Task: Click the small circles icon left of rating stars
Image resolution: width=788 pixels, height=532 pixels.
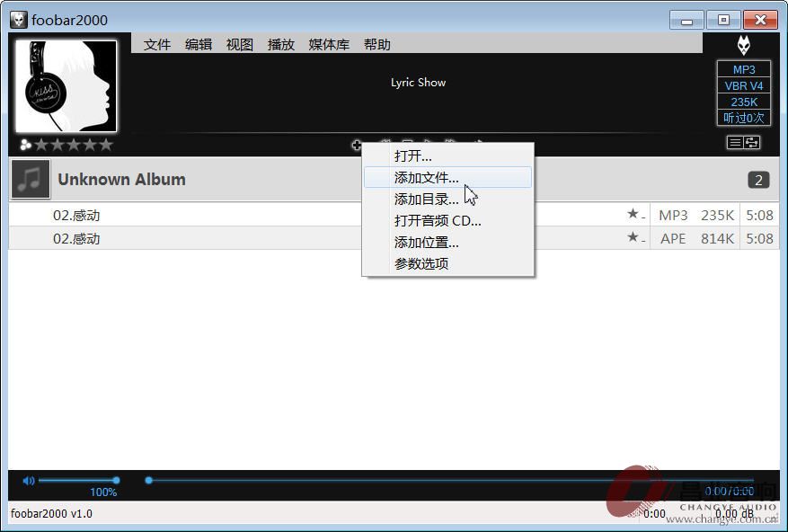Action: (x=25, y=146)
